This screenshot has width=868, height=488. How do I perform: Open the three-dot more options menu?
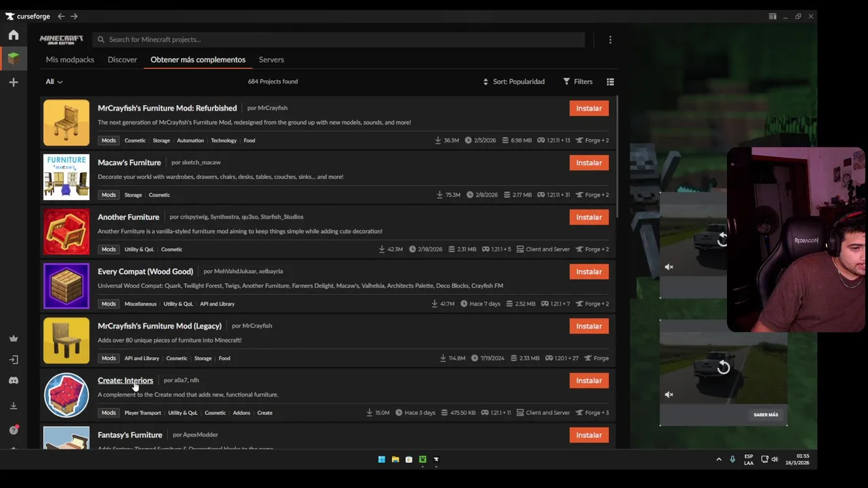[x=610, y=40]
